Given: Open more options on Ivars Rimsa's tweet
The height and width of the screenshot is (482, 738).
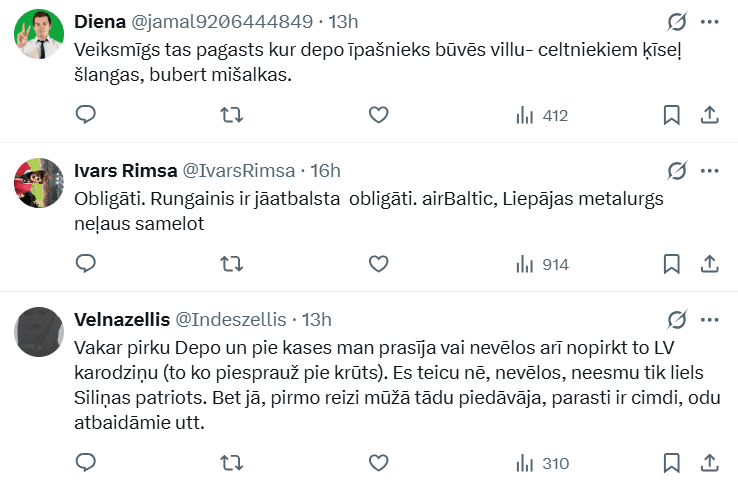Looking at the screenshot, I should 709,171.
